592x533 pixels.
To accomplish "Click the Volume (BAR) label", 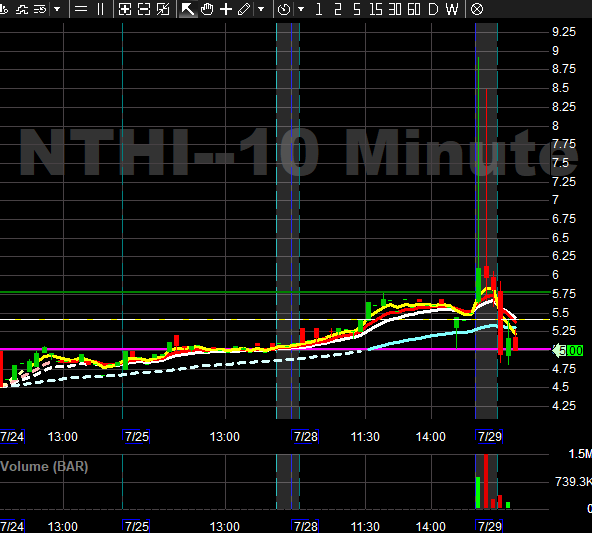I will [44, 467].
